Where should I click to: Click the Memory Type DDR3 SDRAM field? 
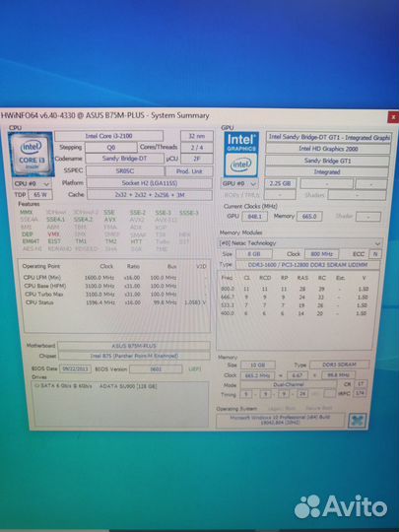click(x=339, y=365)
